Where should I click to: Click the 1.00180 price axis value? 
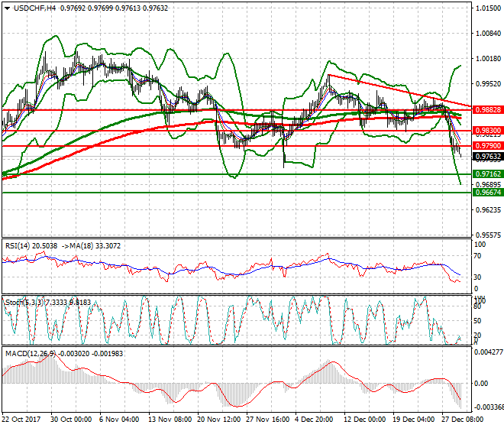tap(488, 59)
